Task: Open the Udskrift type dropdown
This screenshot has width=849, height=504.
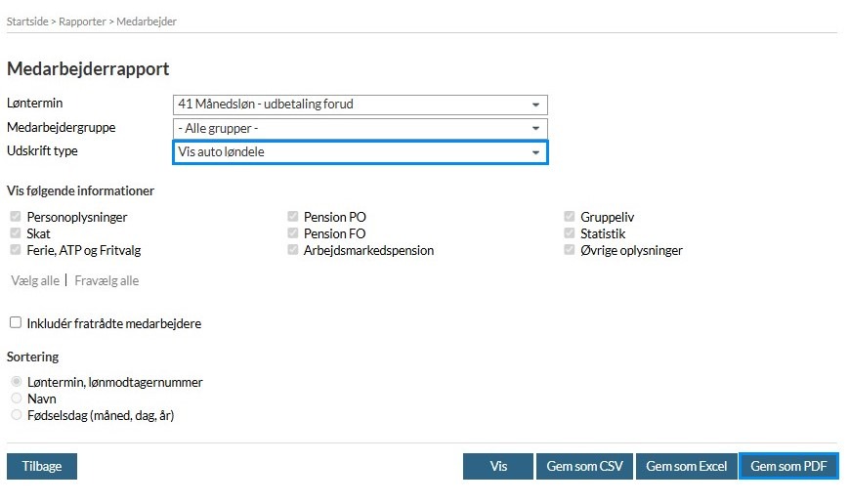Action: (x=360, y=152)
